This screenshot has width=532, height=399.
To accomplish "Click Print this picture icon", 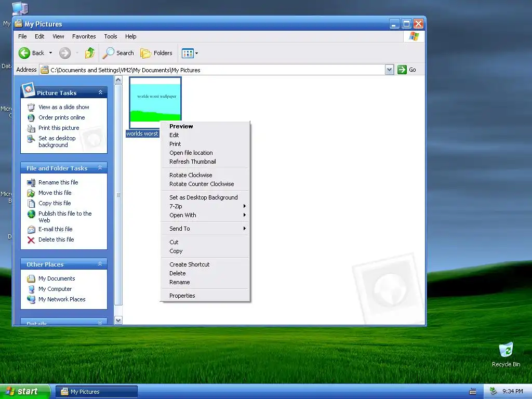I will click(31, 128).
